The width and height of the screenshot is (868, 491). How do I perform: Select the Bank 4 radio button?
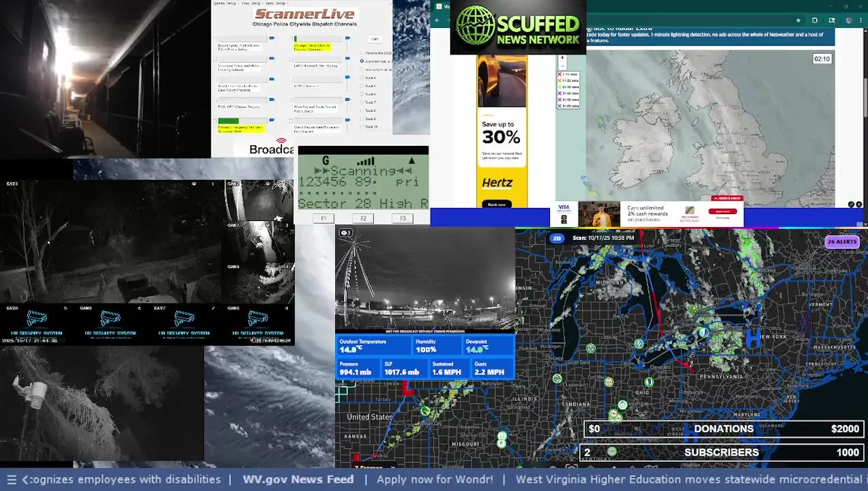point(362,77)
